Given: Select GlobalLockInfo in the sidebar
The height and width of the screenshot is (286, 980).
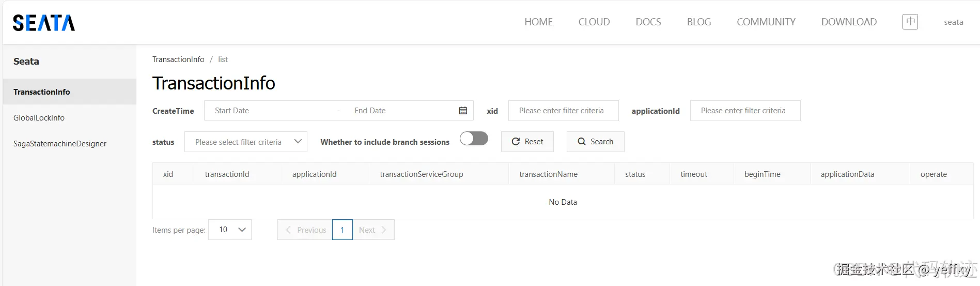Looking at the screenshot, I should (x=39, y=118).
